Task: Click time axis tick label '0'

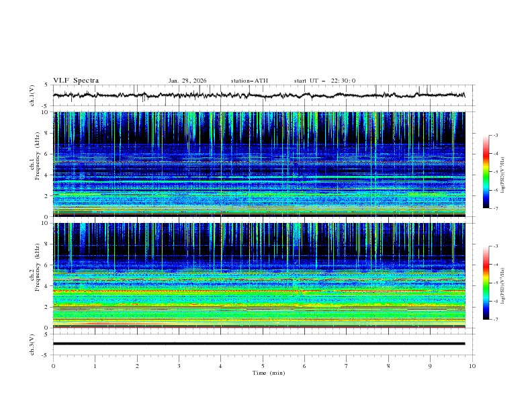Action: [x=53, y=366]
